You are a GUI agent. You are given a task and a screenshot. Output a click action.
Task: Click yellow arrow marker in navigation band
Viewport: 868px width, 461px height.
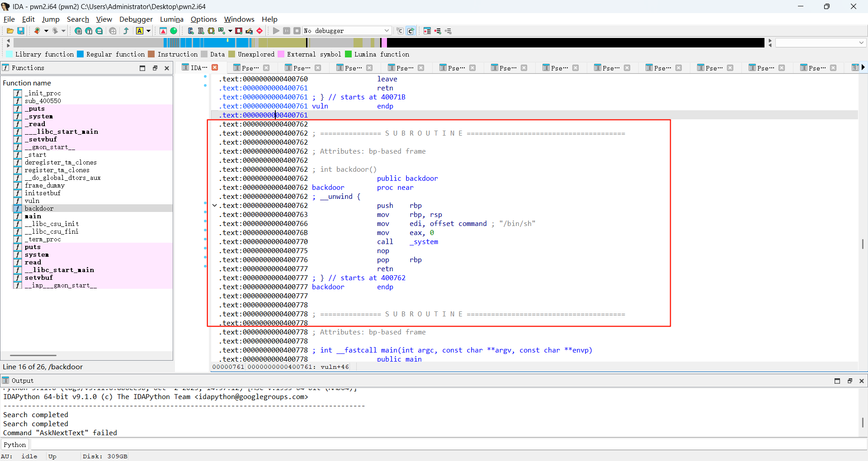pos(227,40)
